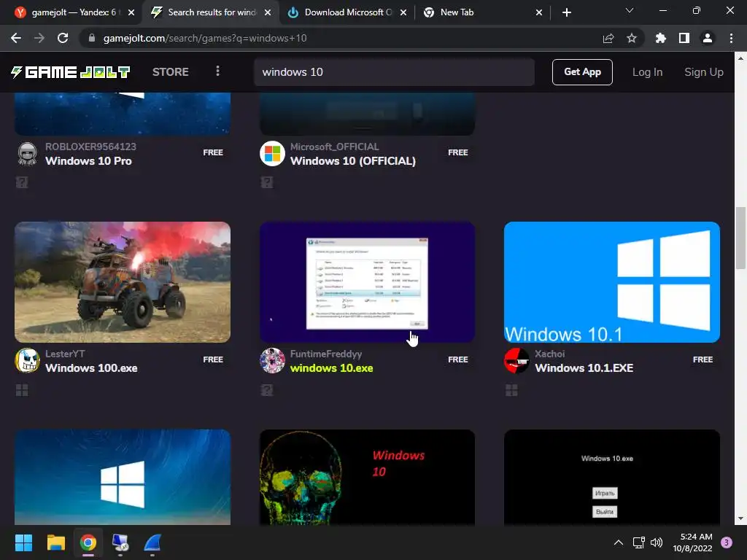Image resolution: width=747 pixels, height=560 pixels.
Task: Click the platform icon under Windows 10.1.EXE
Action: coord(511,391)
